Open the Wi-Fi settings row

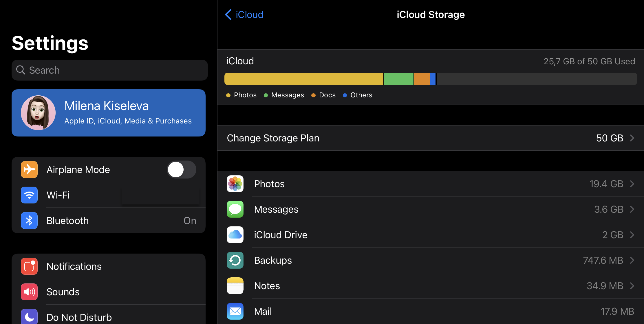point(109,195)
